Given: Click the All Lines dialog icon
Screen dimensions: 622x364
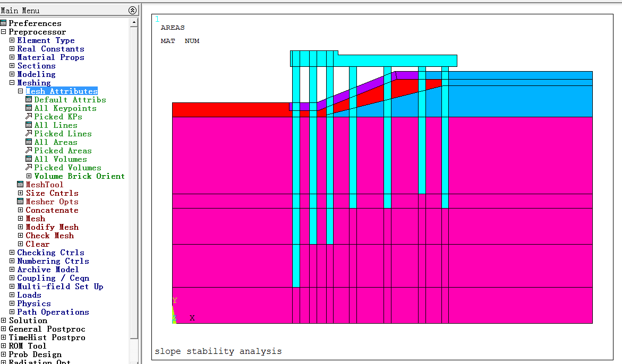Looking at the screenshot, I should (x=29, y=125).
